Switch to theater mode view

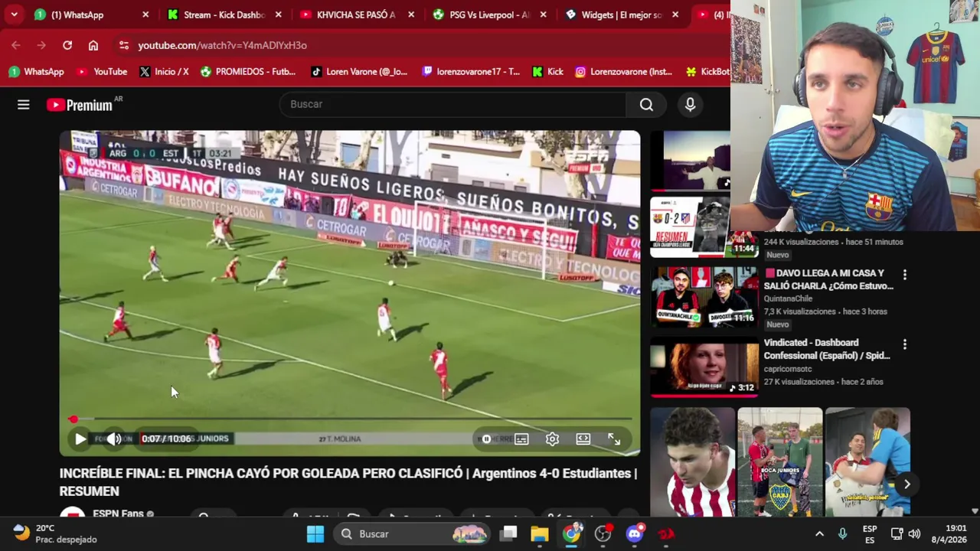(583, 439)
